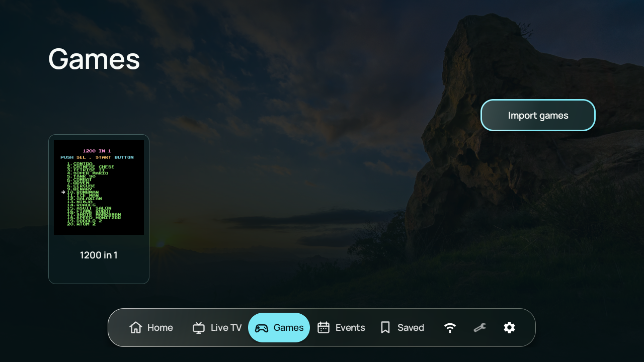
Task: Open the 1200 in 1 game thumbnail
Action: pos(99,187)
